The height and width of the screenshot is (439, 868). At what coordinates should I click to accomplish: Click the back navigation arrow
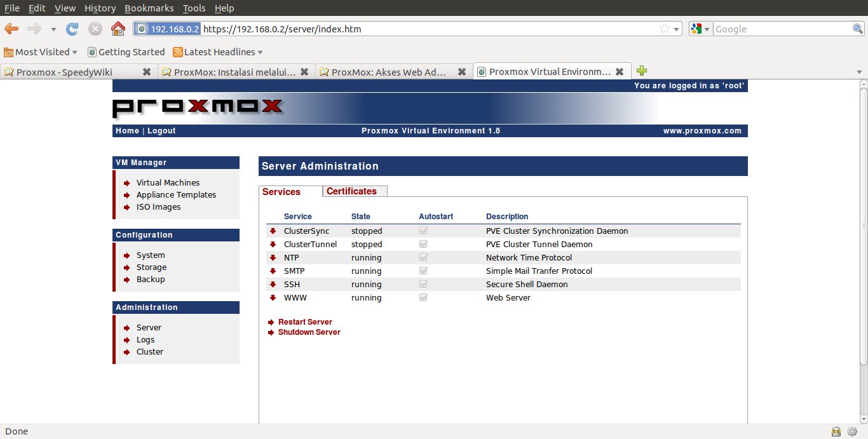[x=11, y=29]
